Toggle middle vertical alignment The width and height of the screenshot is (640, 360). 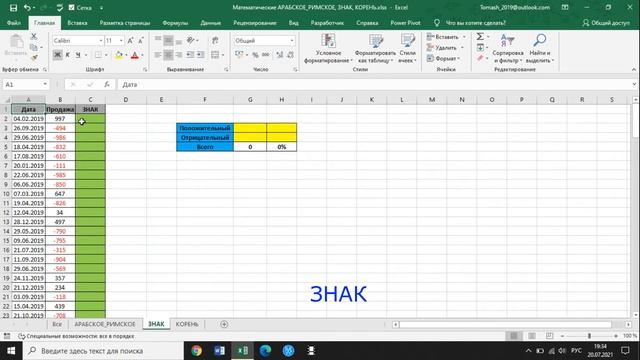tap(168, 40)
